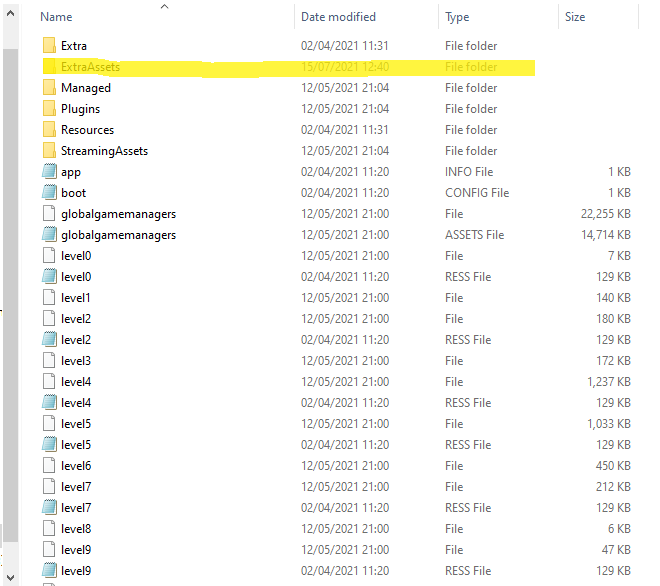Select the Resources folder name
The width and height of the screenshot is (660, 586).
[x=87, y=130]
